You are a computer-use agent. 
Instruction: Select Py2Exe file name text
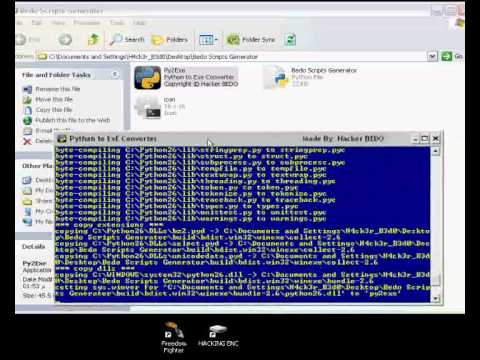pyautogui.click(x=175, y=70)
